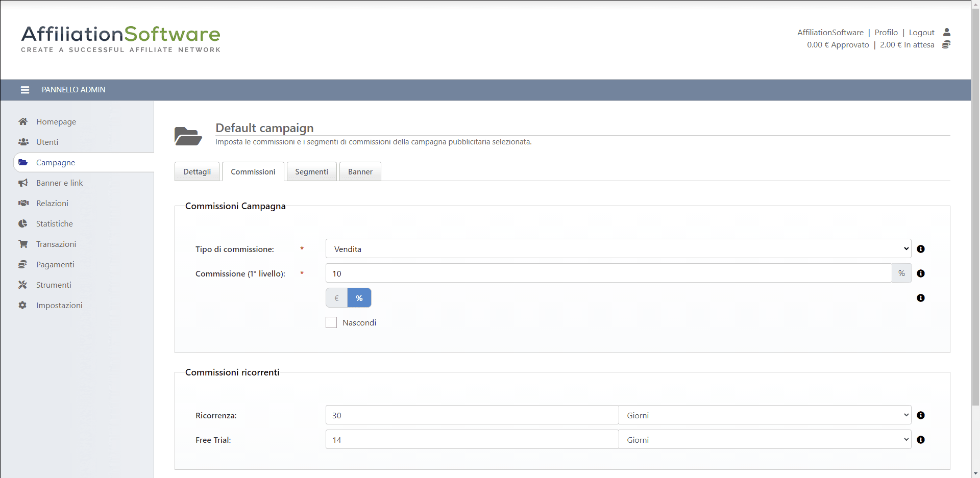The height and width of the screenshot is (478, 980).
Task: Click the Transazioni shopping cart icon
Action: 23,244
